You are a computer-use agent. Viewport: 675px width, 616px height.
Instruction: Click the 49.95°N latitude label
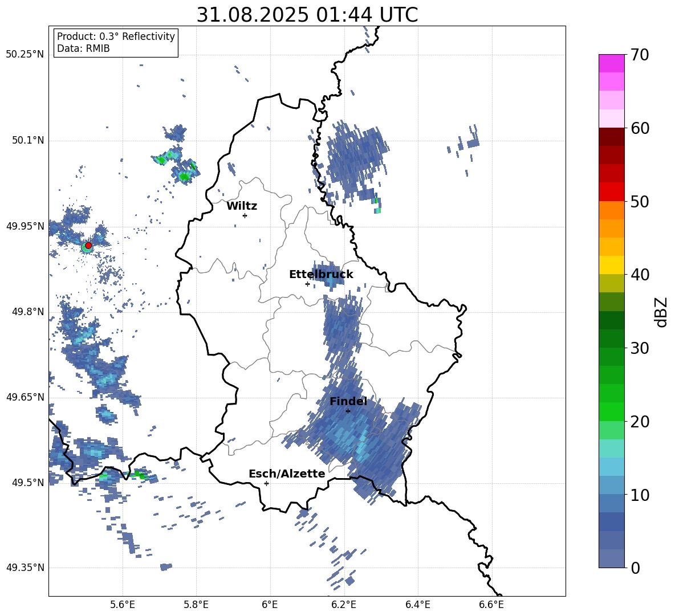pos(25,226)
